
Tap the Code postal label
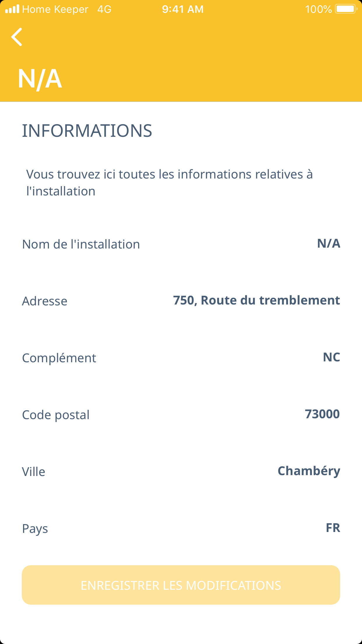click(x=56, y=415)
